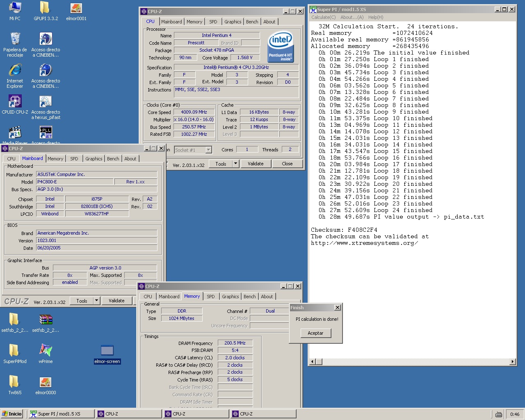Click the DRAM Frequency value 200.5 MHz
525x420 pixels.
[x=235, y=343]
